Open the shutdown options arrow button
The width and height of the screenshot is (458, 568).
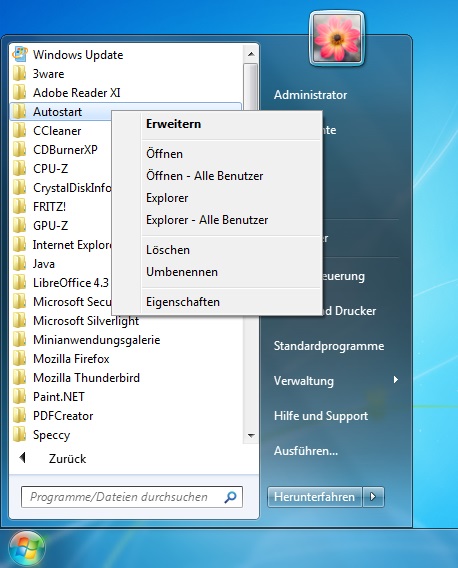pos(374,497)
